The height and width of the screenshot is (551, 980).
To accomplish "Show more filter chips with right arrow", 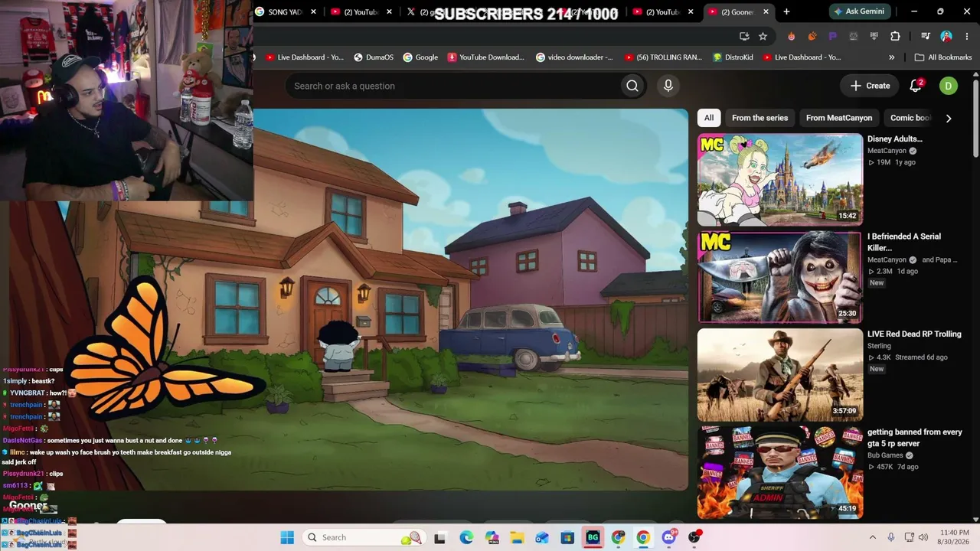I will click(949, 118).
